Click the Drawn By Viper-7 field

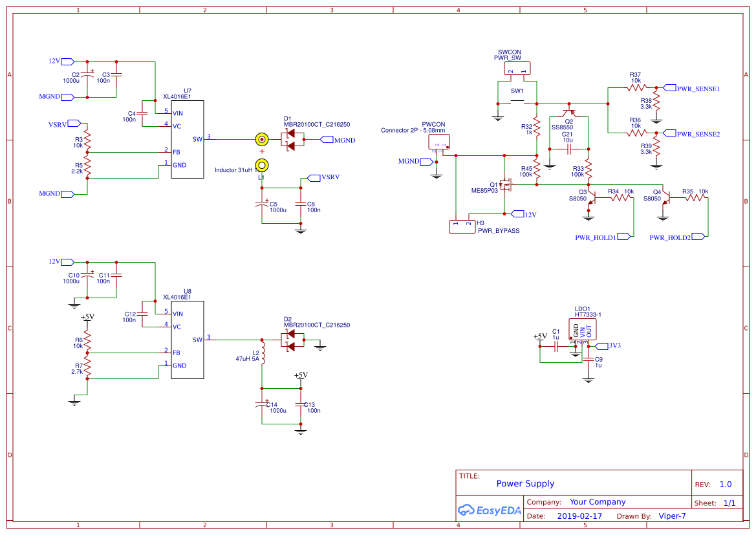(672, 516)
